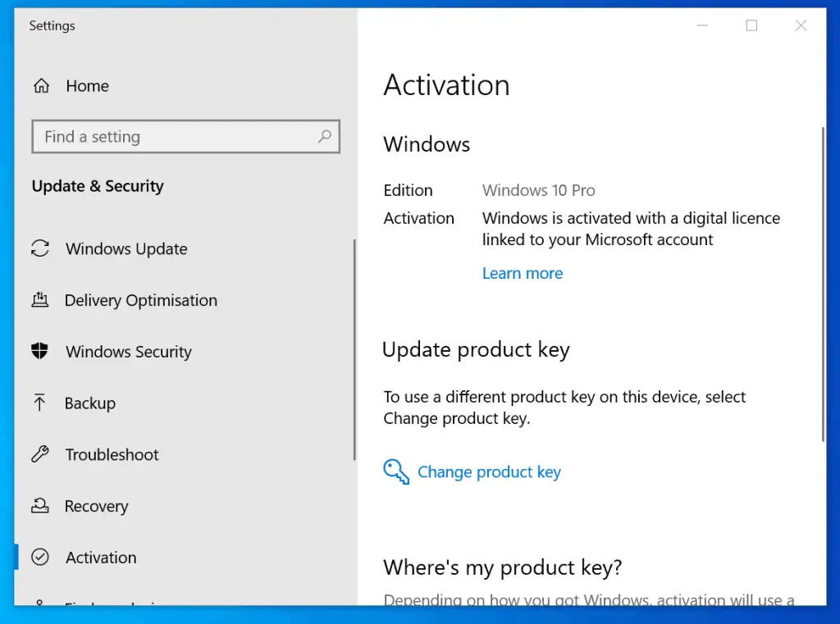The image size is (840, 624).
Task: Select the Activation checkmark icon
Action: pyautogui.click(x=41, y=557)
